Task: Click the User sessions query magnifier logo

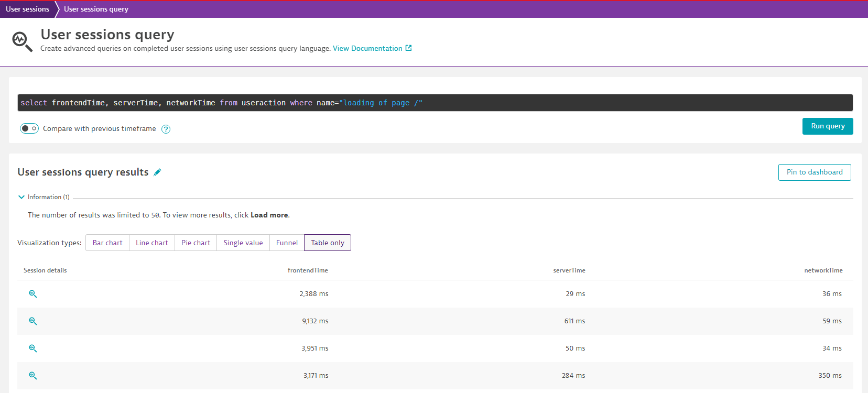Action: (x=22, y=41)
